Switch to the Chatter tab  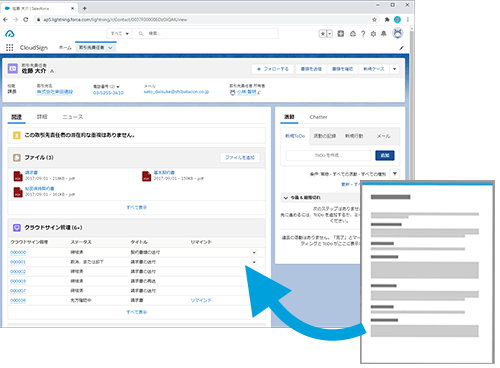[x=318, y=117]
